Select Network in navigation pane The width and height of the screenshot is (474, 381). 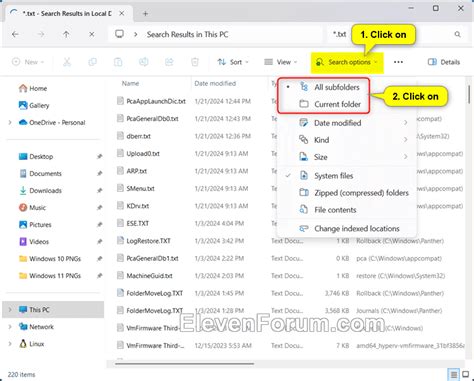point(36,327)
